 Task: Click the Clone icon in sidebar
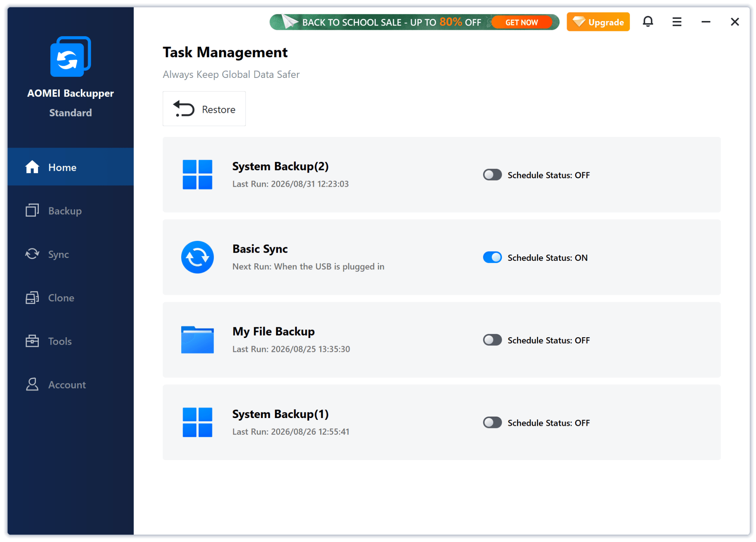tap(32, 297)
